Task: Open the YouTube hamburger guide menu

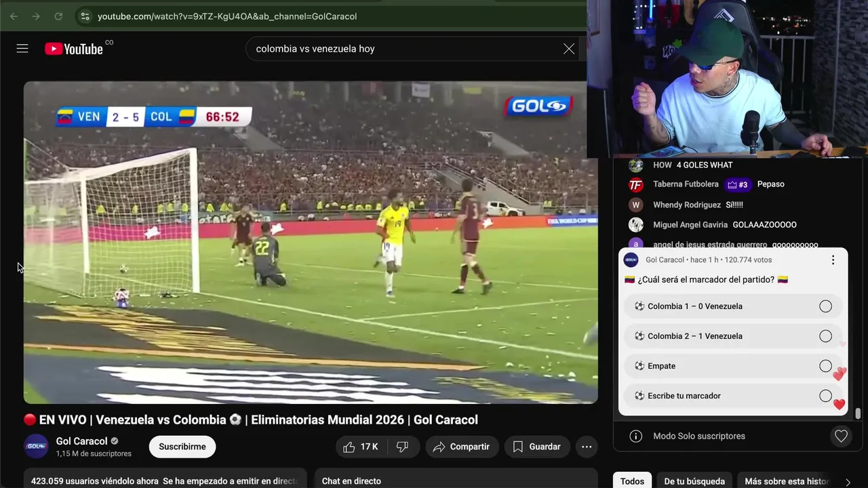Action: point(22,49)
